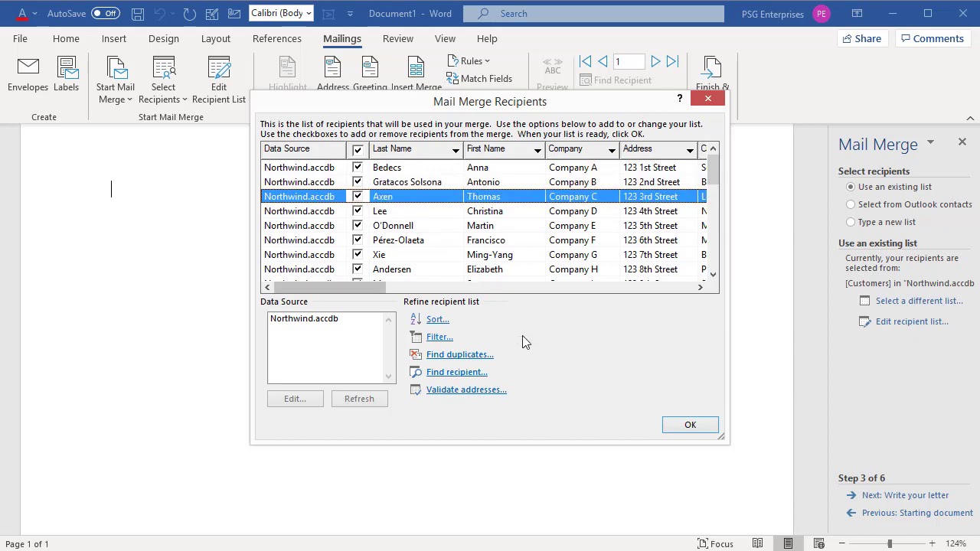
Task: Click the Ribbon Display Options icon
Action: [857, 13]
